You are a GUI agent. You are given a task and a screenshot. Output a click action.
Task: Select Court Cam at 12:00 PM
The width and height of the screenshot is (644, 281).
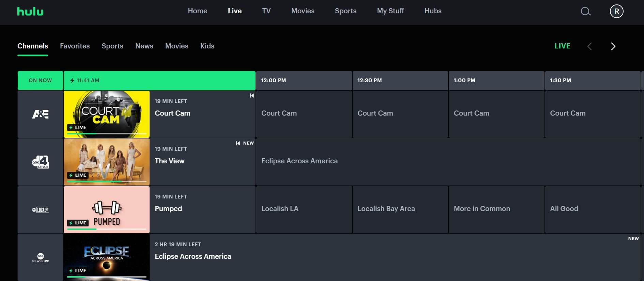click(304, 114)
